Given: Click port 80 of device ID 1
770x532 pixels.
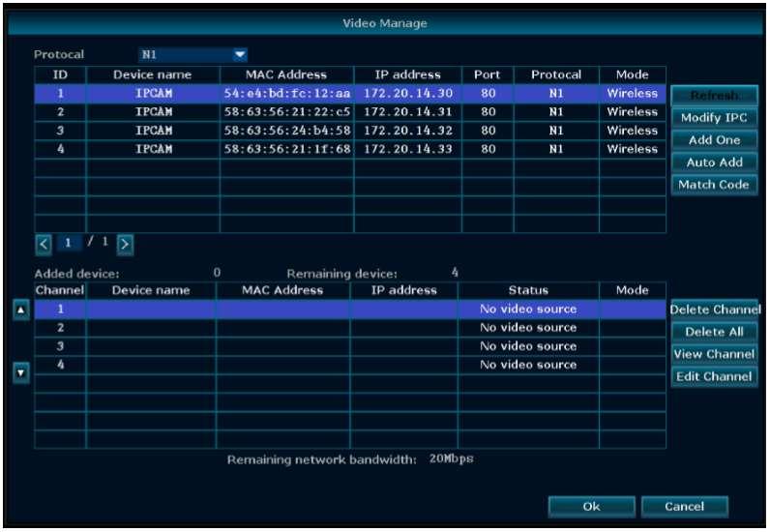Looking at the screenshot, I should tap(488, 93).
